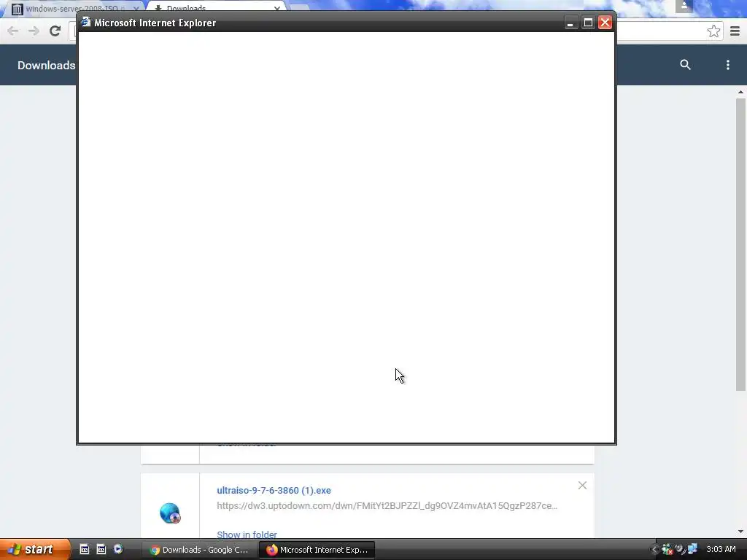This screenshot has width=747, height=560.
Task: Click the ultraiso download file icon
Action: pos(169,513)
